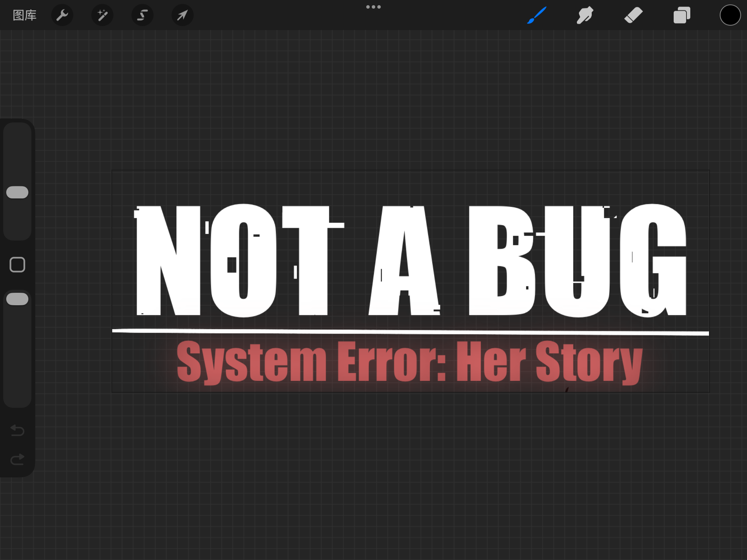Click the brush opacity slider handle
The image size is (747, 560).
pyautogui.click(x=17, y=299)
